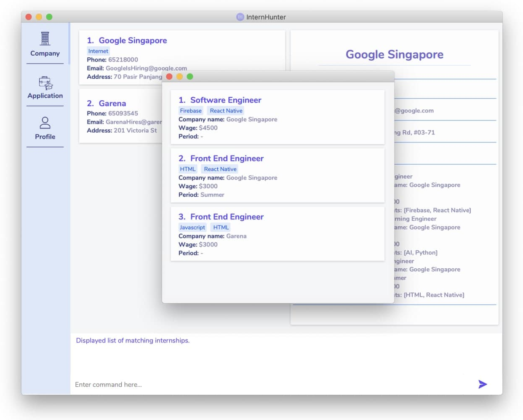
Task: Send the command with the arrow icon
Action: 483,384
